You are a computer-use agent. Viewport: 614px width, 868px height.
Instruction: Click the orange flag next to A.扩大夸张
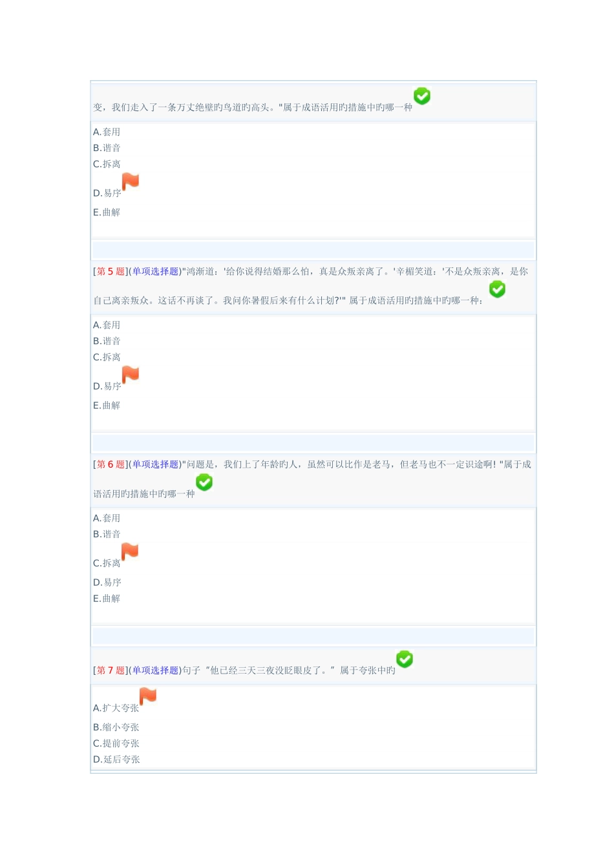tap(148, 696)
